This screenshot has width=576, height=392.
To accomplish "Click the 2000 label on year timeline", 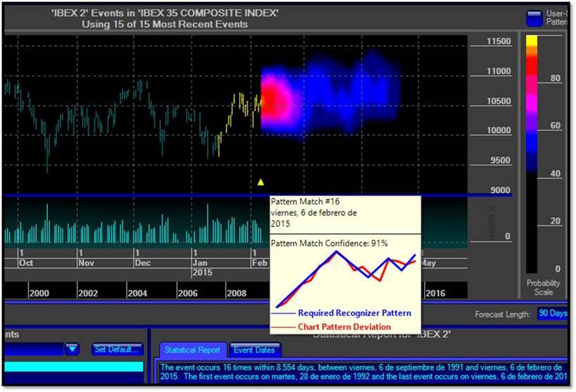I will point(39,293).
